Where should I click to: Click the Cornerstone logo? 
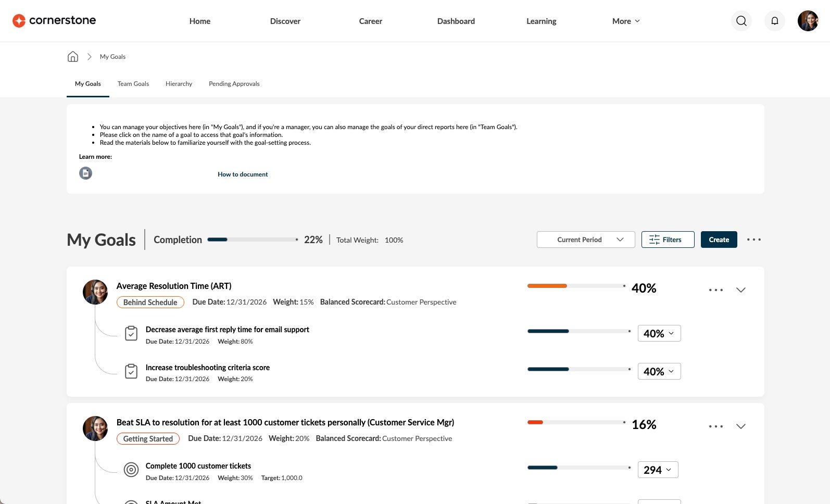[x=54, y=20]
